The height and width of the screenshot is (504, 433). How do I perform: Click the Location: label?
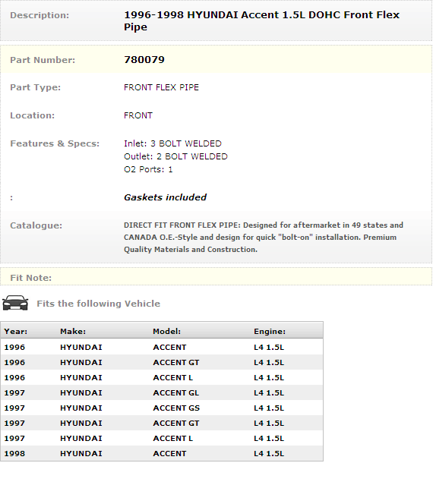point(32,115)
